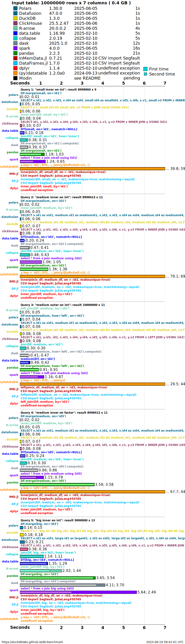This screenshot has width=185, height=644.
Task: Click the Second time legend square
Action: tap(145, 74)
